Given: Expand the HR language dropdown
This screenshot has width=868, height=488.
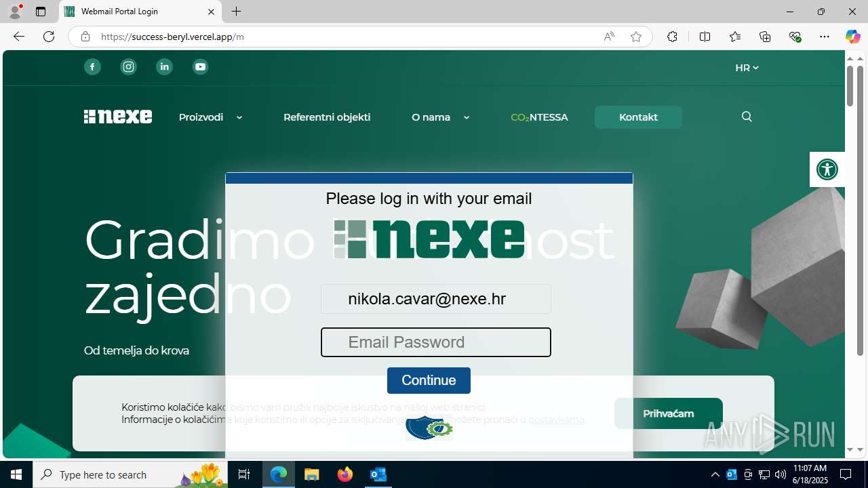Looking at the screenshot, I should click(x=747, y=68).
